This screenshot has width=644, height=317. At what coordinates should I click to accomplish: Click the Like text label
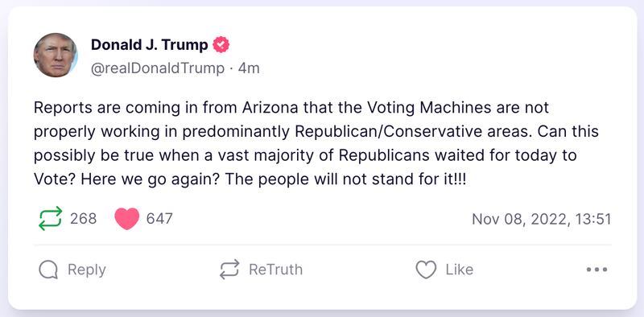(x=459, y=270)
